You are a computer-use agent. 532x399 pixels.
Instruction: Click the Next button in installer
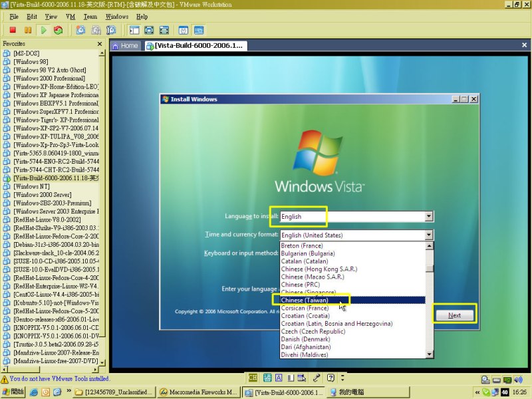point(454,315)
